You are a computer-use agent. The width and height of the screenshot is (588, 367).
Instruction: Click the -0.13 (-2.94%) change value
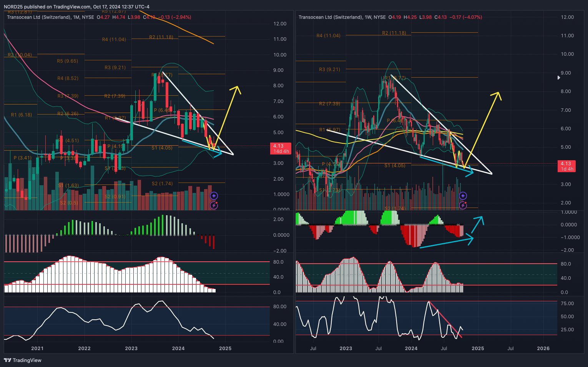point(174,17)
